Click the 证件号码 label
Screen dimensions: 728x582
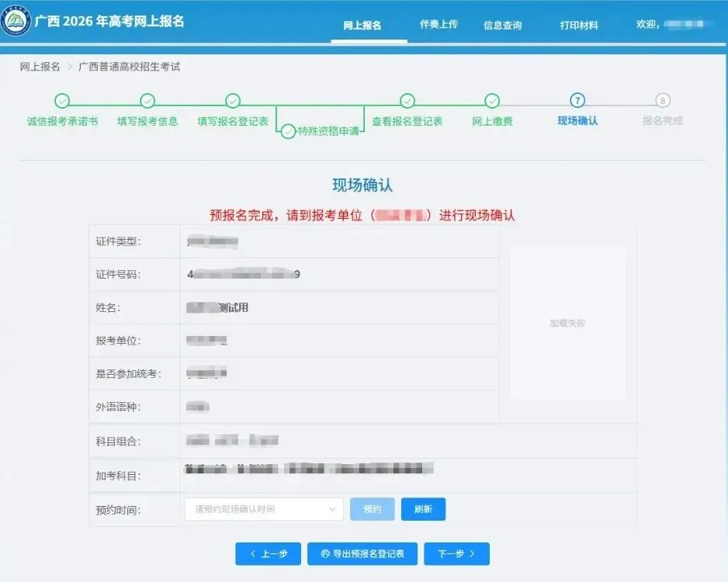tap(118, 274)
